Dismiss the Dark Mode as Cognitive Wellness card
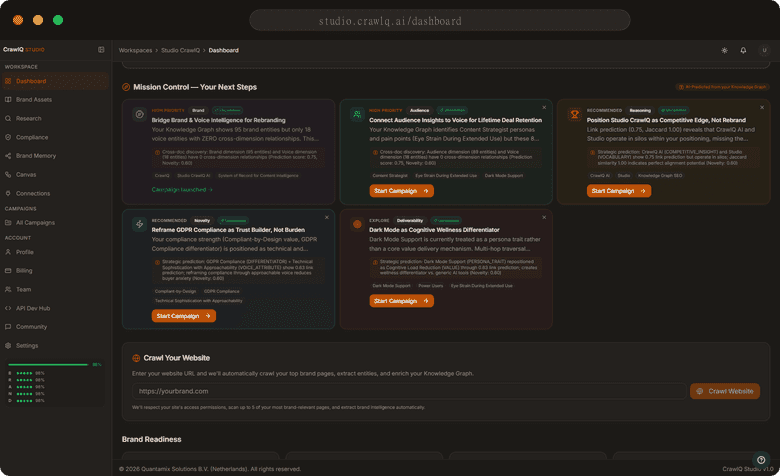780x476 pixels. pyautogui.click(x=544, y=216)
